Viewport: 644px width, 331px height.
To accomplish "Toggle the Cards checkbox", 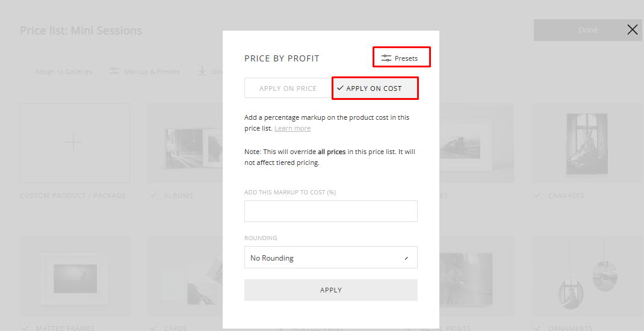I will [x=153, y=328].
